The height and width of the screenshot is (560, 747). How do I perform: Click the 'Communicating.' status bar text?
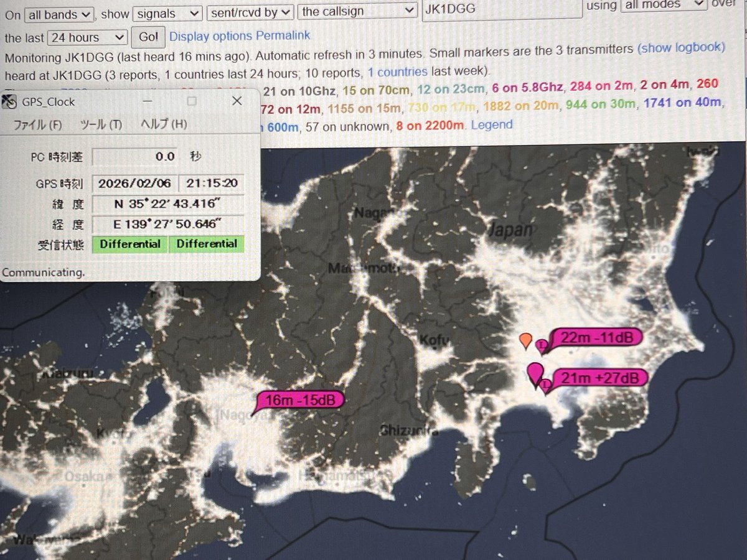(x=43, y=272)
